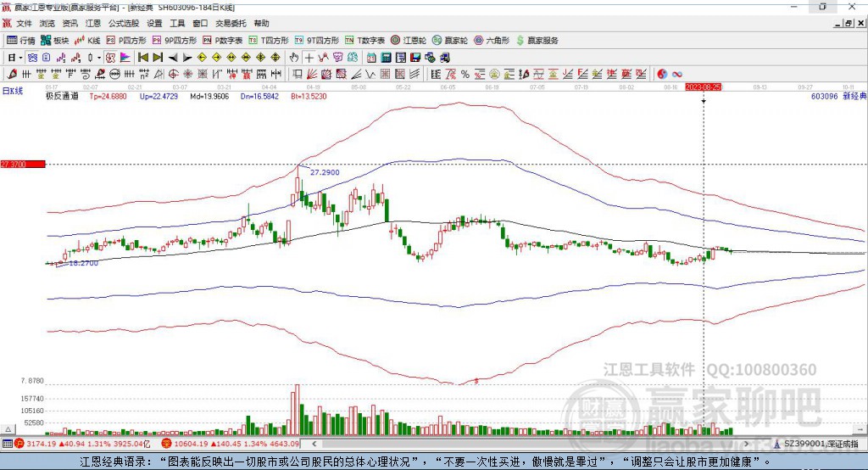Click the highlighted 2023-08-25 date marker

pos(703,87)
